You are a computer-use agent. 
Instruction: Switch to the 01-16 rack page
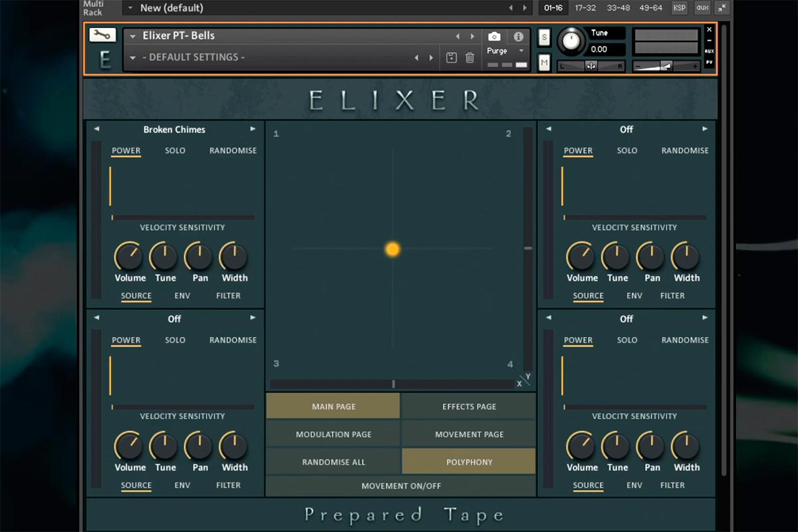pyautogui.click(x=553, y=8)
